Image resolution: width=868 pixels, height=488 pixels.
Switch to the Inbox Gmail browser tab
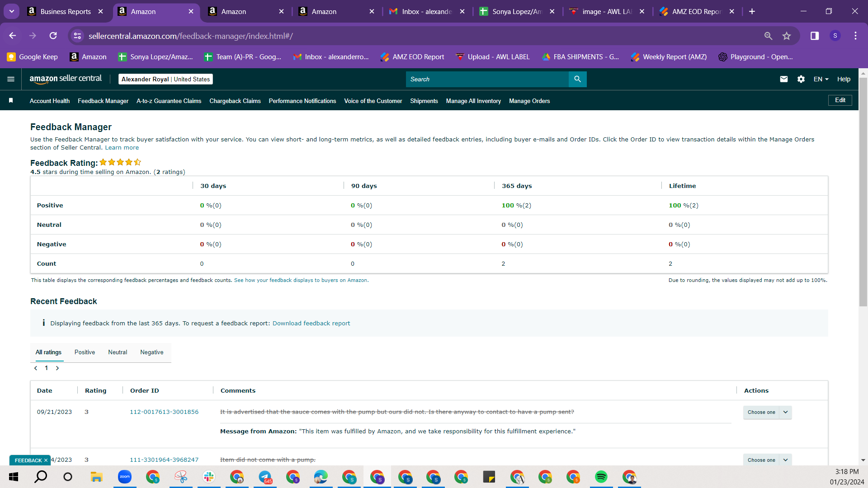426,11
